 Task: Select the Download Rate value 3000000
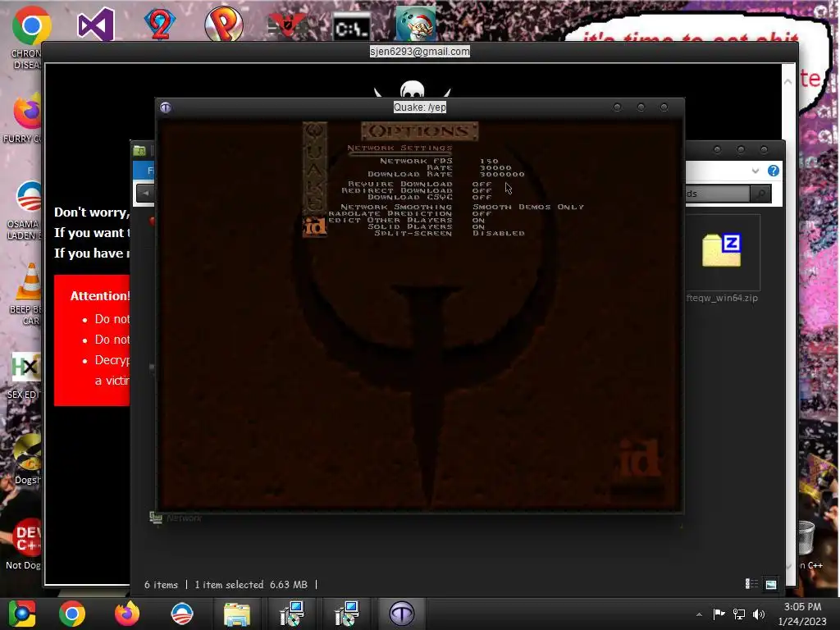click(x=502, y=174)
